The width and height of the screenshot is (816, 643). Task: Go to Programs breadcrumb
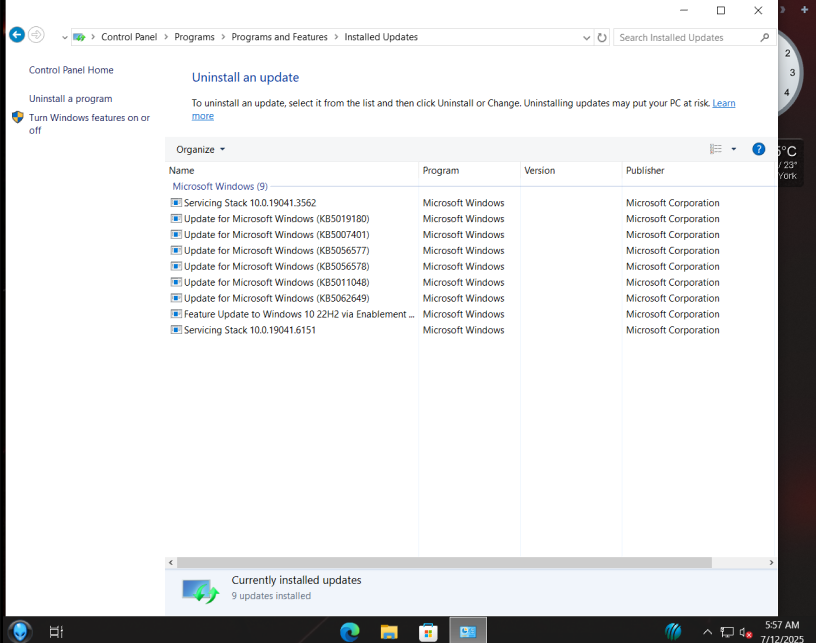[x=194, y=37]
